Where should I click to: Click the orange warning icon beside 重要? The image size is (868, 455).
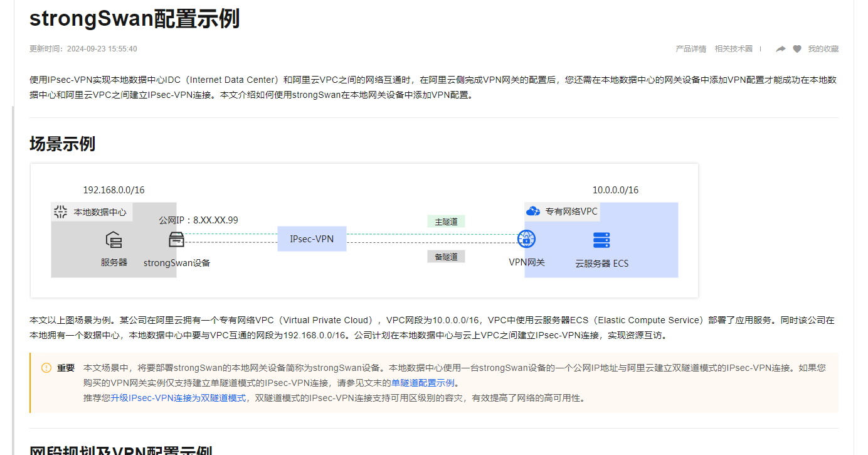point(46,368)
